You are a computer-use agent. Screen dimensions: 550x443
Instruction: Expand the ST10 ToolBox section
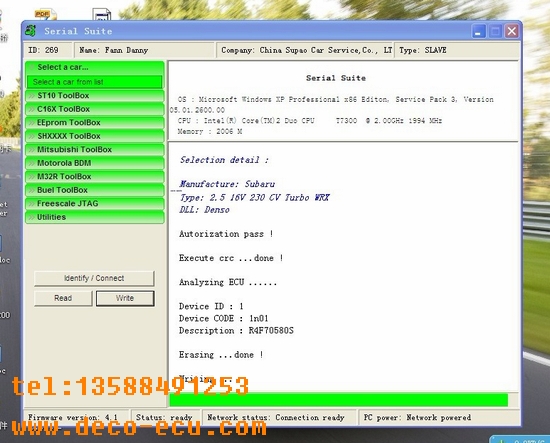pyautogui.click(x=95, y=96)
